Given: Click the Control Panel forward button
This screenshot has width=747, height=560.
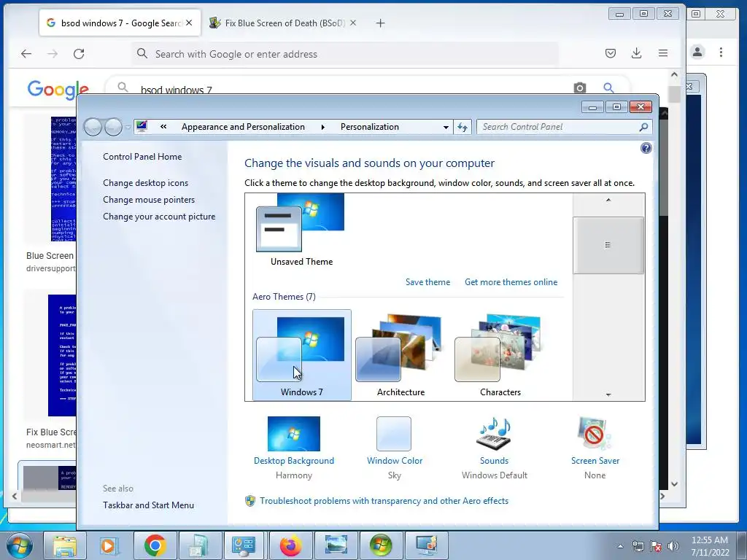Looking at the screenshot, I should pyautogui.click(x=113, y=127).
